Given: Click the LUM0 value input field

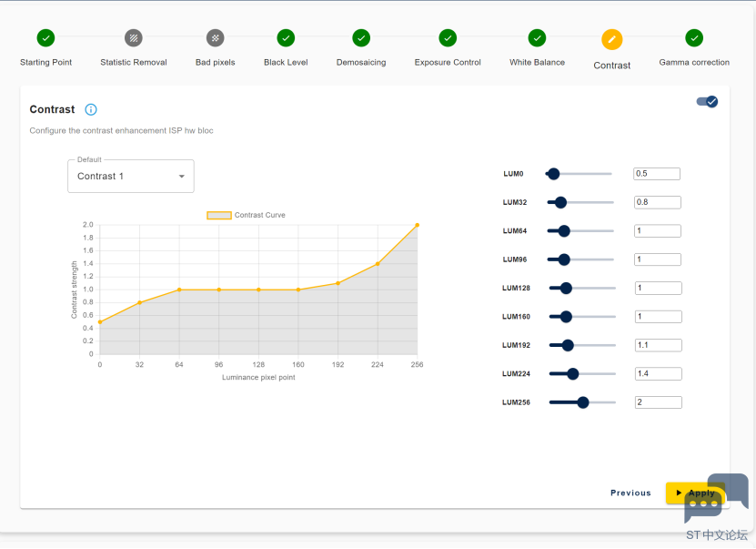Looking at the screenshot, I should (657, 174).
